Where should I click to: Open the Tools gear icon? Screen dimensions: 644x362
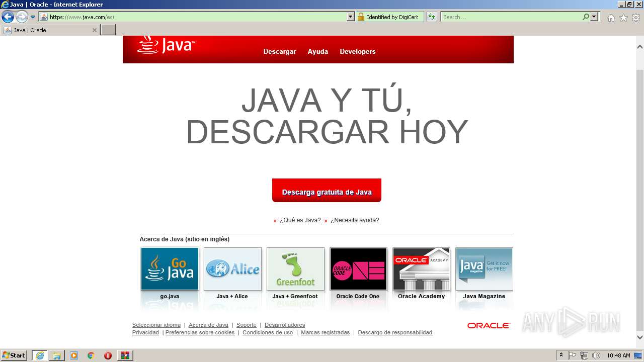pos(636,18)
